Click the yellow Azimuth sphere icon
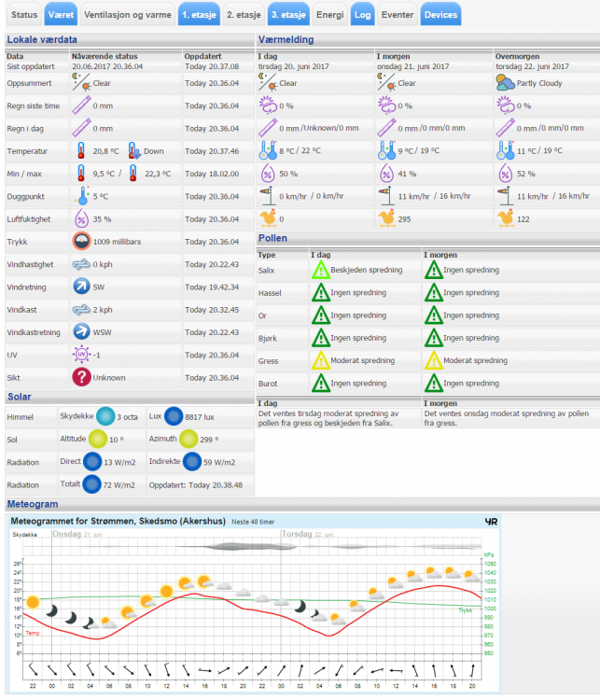The width and height of the screenshot is (600, 700). pyautogui.click(x=189, y=439)
